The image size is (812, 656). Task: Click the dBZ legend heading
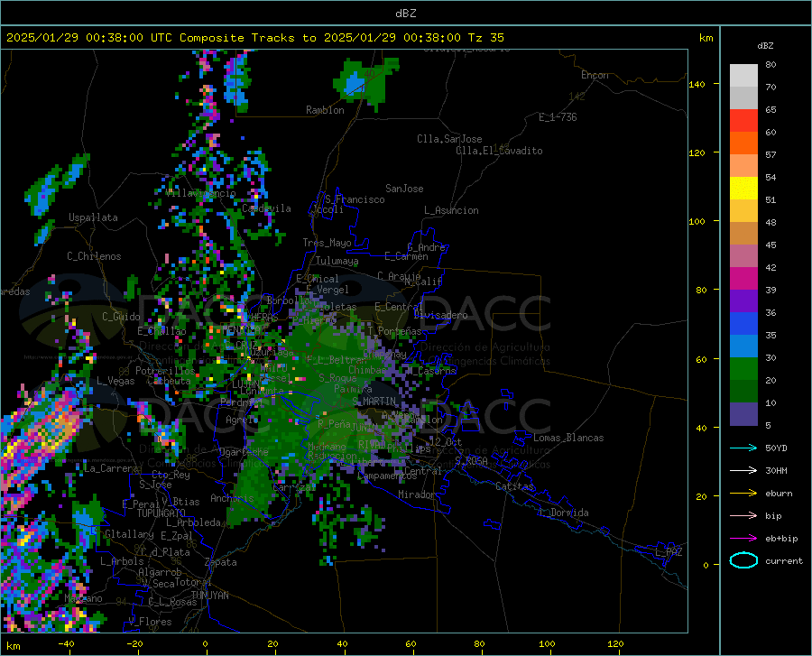tap(765, 45)
